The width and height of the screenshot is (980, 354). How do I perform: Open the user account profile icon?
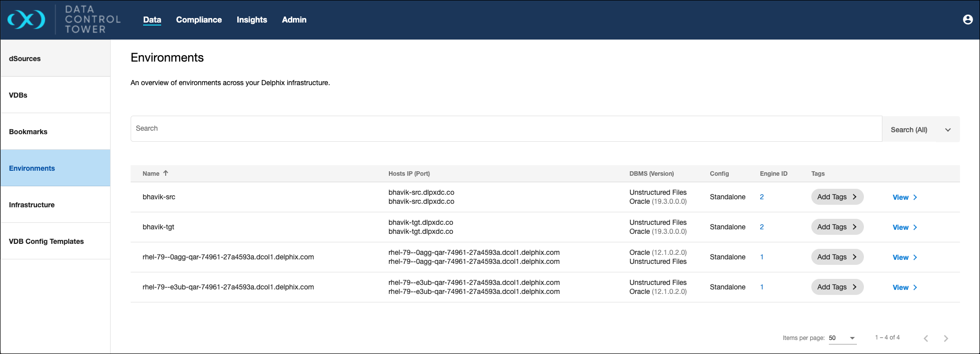[967, 20]
